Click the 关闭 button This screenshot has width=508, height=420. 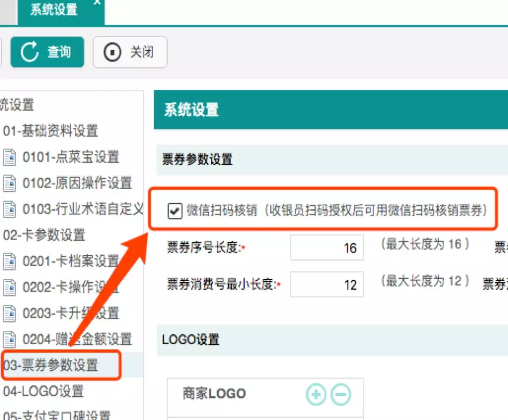pyautogui.click(x=130, y=52)
